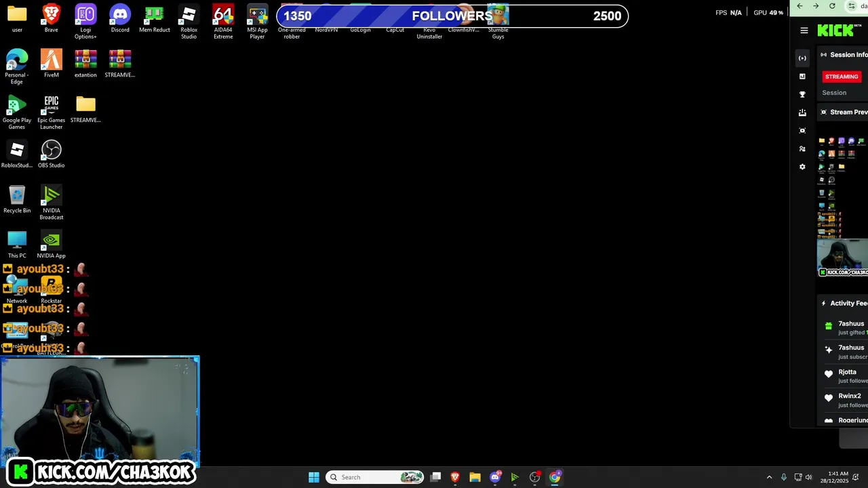The image size is (868, 488).
Task: Open the Windows Start menu
Action: [314, 477]
